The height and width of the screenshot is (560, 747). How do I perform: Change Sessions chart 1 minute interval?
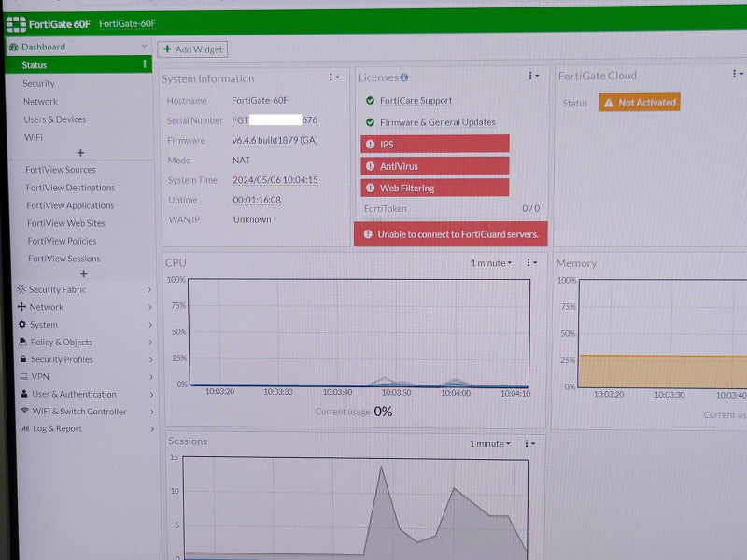click(x=489, y=444)
